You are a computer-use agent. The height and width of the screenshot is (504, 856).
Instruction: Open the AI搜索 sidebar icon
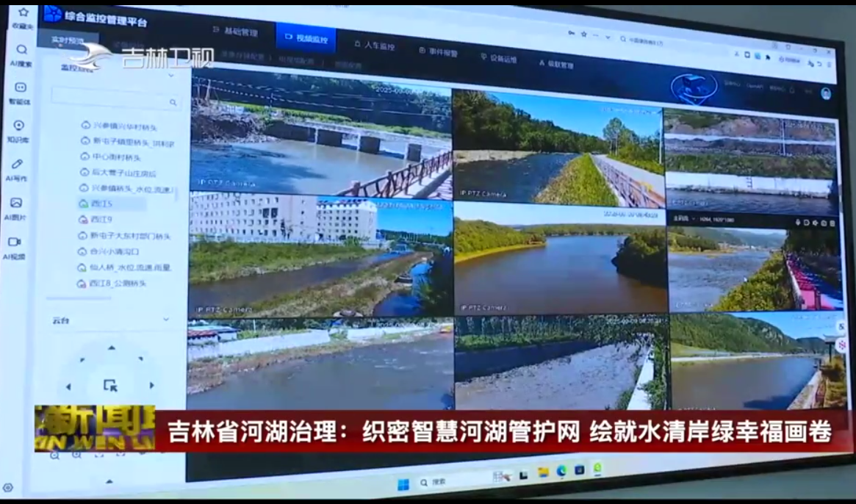coord(21,50)
